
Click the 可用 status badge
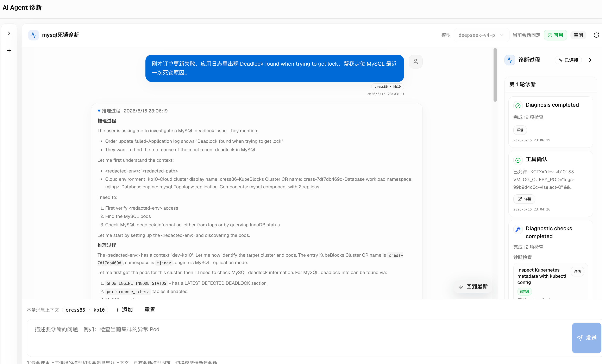[x=555, y=35]
